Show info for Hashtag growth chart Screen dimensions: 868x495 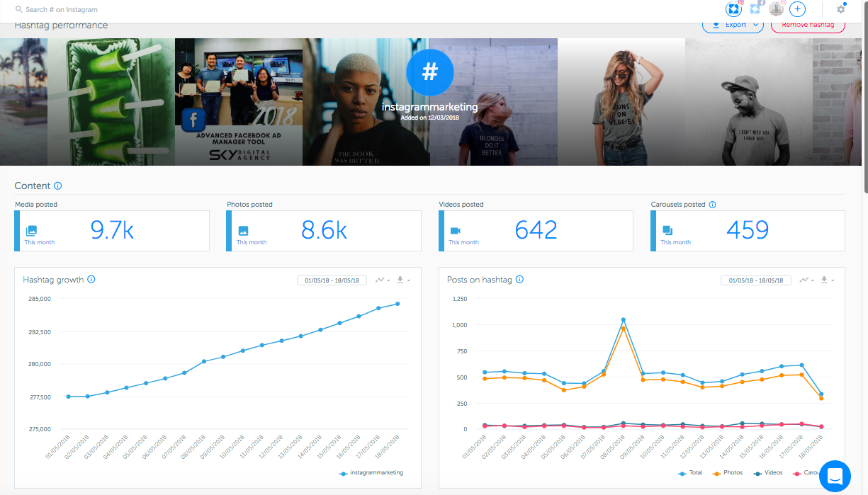click(x=91, y=280)
